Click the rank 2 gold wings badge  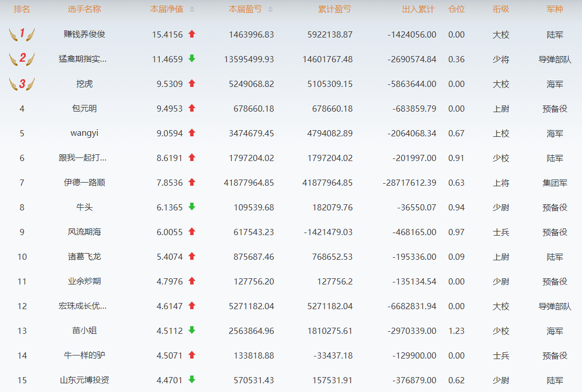[x=22, y=59]
